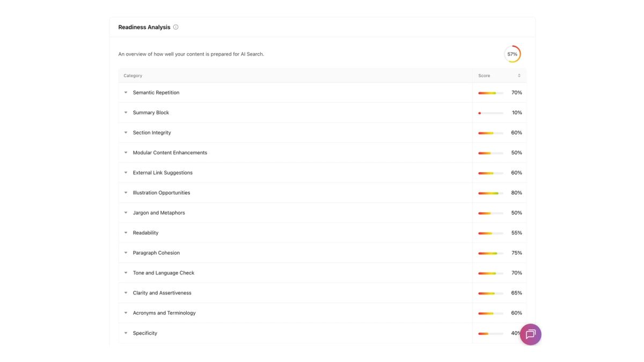The image size is (644, 362).
Task: Select the Semantic Repetition label
Action: (156, 93)
